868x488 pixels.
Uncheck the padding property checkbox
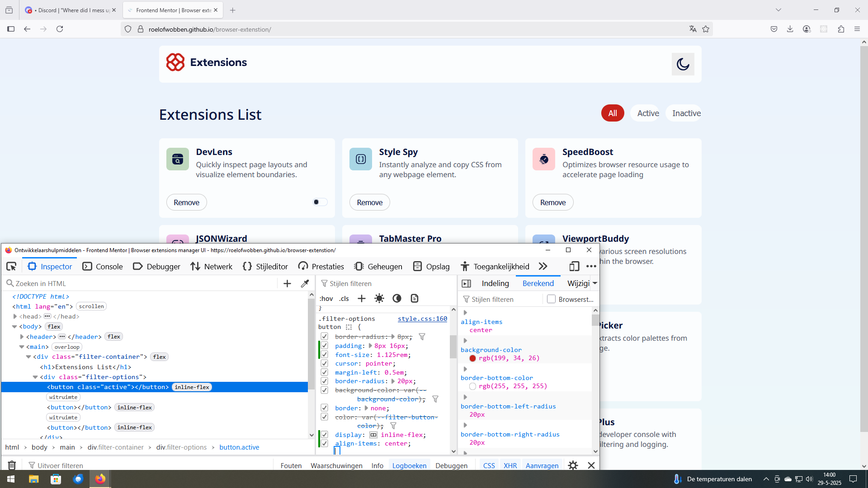coord(325,346)
